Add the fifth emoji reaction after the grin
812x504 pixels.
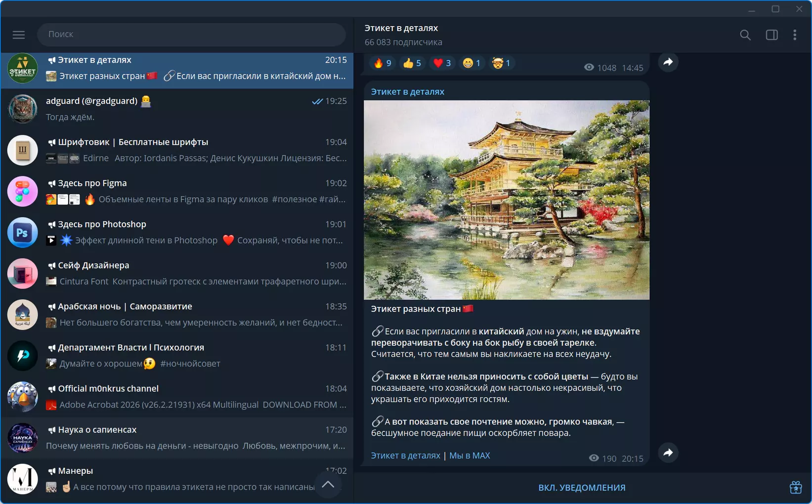[501, 63]
